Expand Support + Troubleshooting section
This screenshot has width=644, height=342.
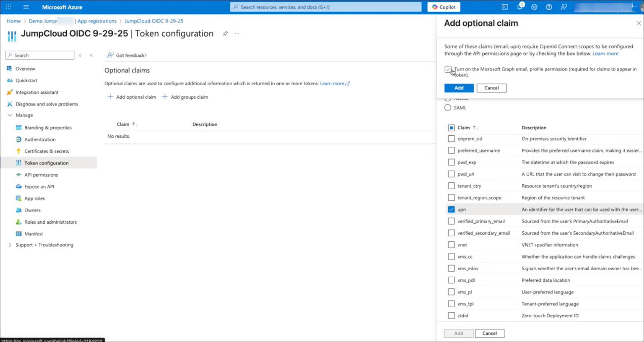(x=10, y=245)
